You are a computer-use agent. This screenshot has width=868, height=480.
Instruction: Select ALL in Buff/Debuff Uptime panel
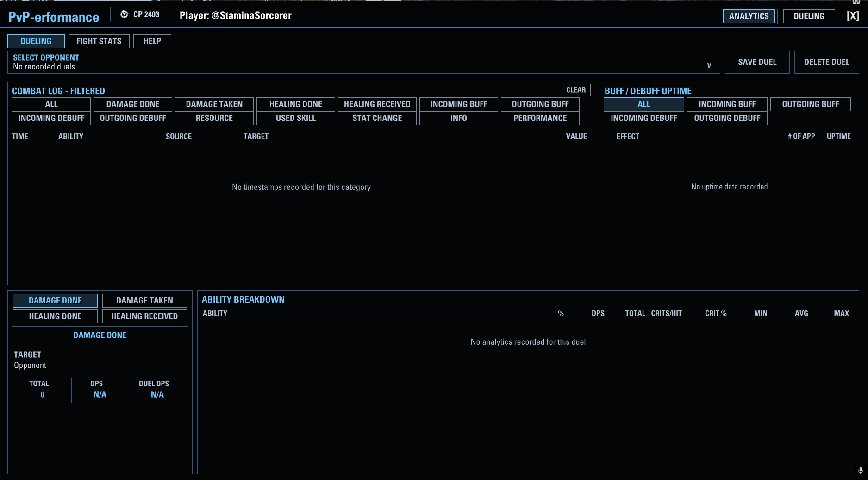coord(644,104)
